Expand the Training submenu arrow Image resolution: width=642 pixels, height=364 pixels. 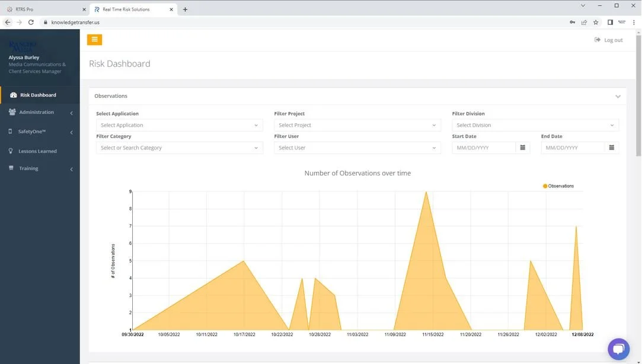pyautogui.click(x=72, y=169)
